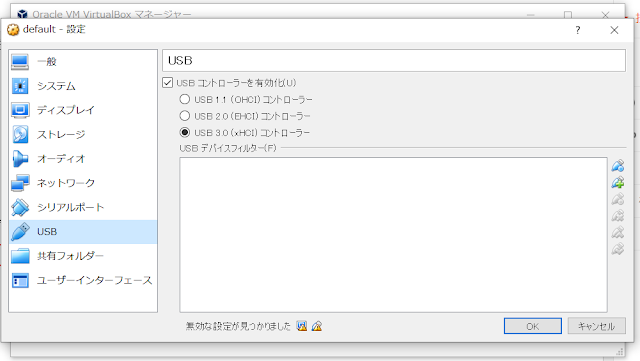Toggle USBコントローラーを有効化 checkbox

[167, 83]
